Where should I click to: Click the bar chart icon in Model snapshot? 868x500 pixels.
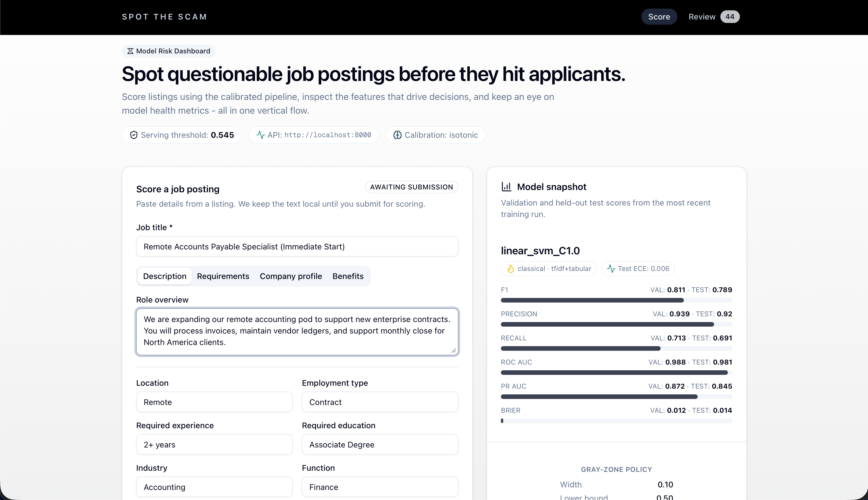click(x=506, y=187)
